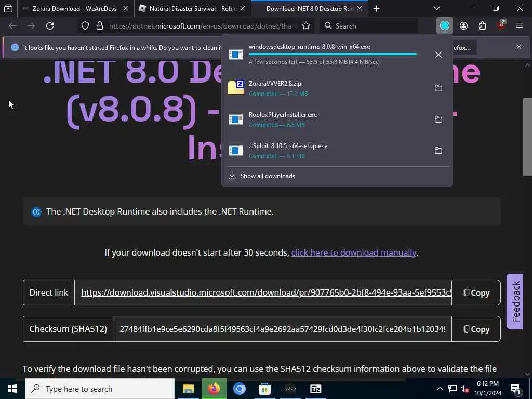The height and width of the screenshot is (399, 532).
Task: Show JJSploit setup file in folder
Action: coord(438,151)
